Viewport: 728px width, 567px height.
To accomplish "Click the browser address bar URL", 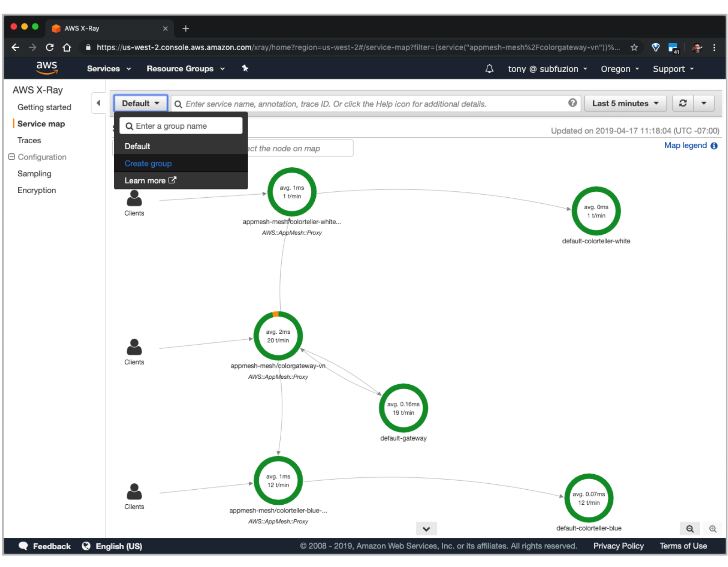I will tap(358, 47).
